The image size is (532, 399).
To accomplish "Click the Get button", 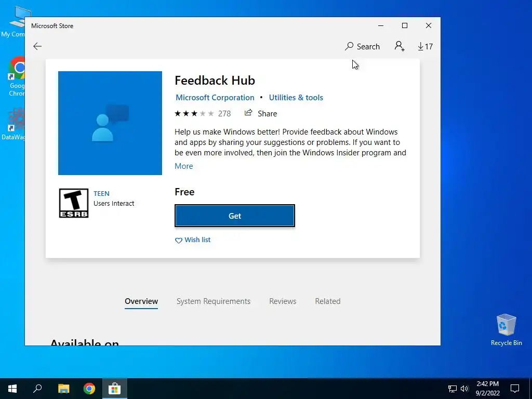I will [234, 216].
